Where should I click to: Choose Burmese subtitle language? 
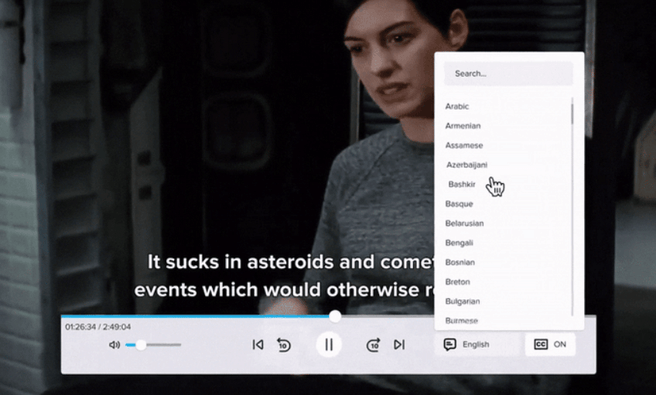pos(461,321)
